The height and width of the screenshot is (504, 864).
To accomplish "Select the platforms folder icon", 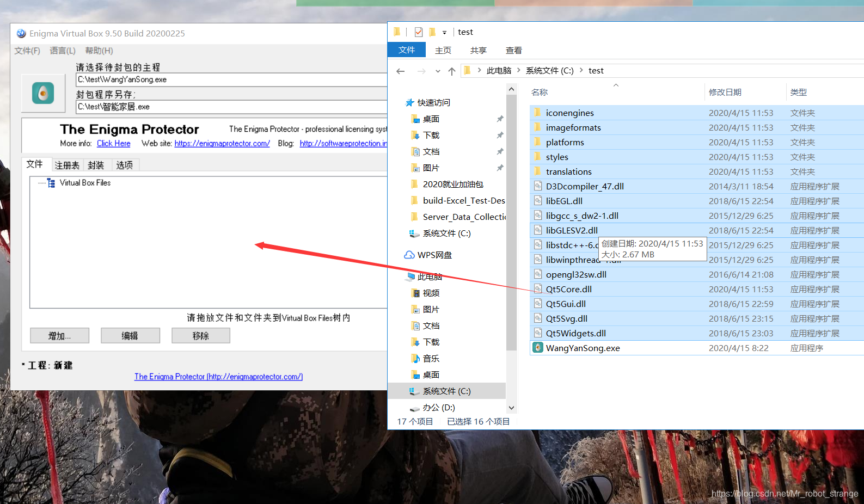I will click(x=538, y=142).
